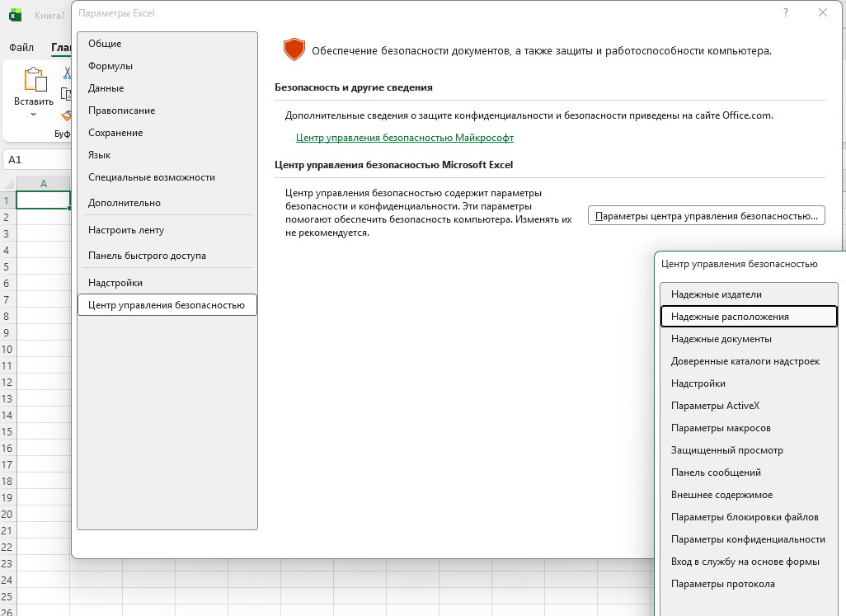This screenshot has width=846, height=616.
Task: Open Параметры блокировки файлов item
Action: (749, 517)
